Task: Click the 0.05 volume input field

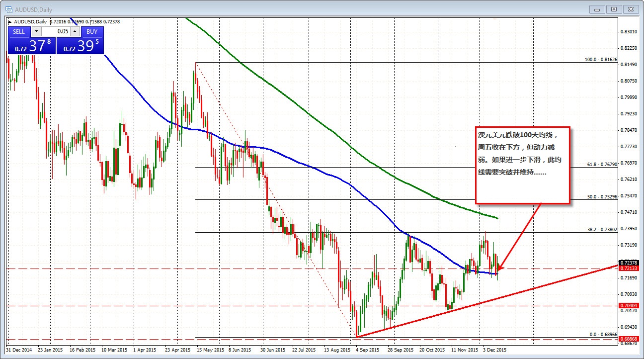Action: (56, 31)
